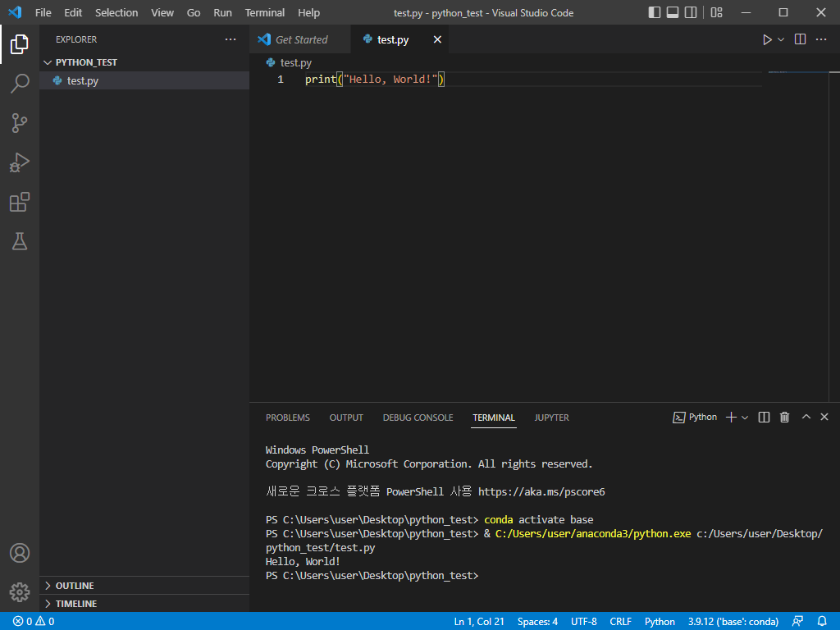Expand the OUTLINE section
The height and width of the screenshot is (630, 840).
pyautogui.click(x=144, y=586)
